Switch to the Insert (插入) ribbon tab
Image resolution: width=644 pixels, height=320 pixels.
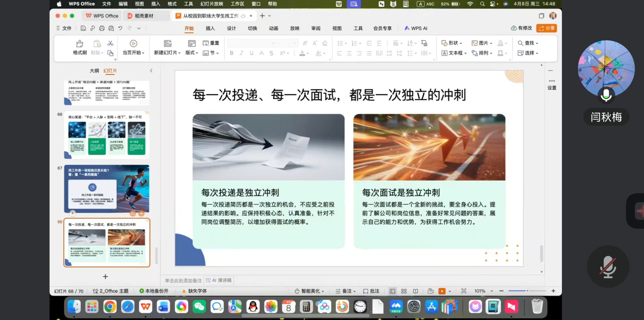point(210,28)
